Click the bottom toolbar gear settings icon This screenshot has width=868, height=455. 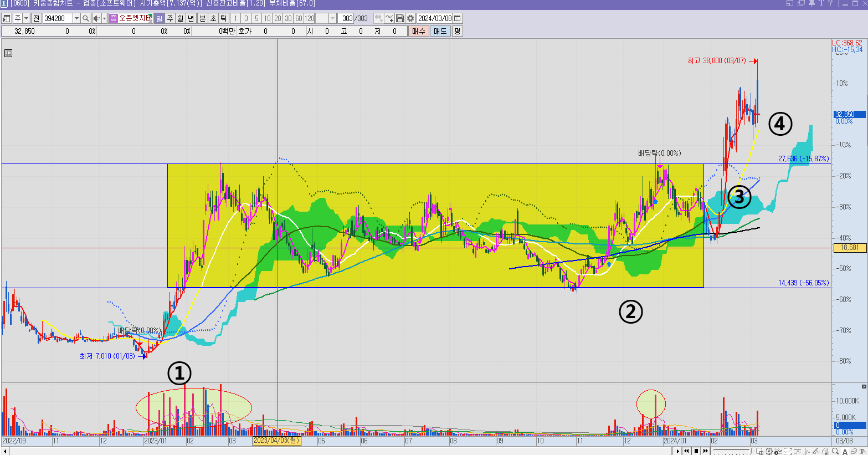click(769, 451)
